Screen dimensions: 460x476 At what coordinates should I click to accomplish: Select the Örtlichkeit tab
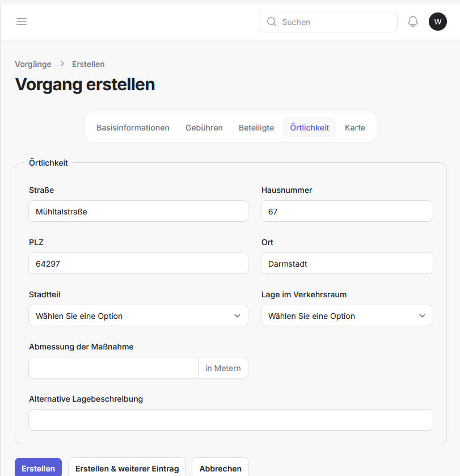click(309, 128)
